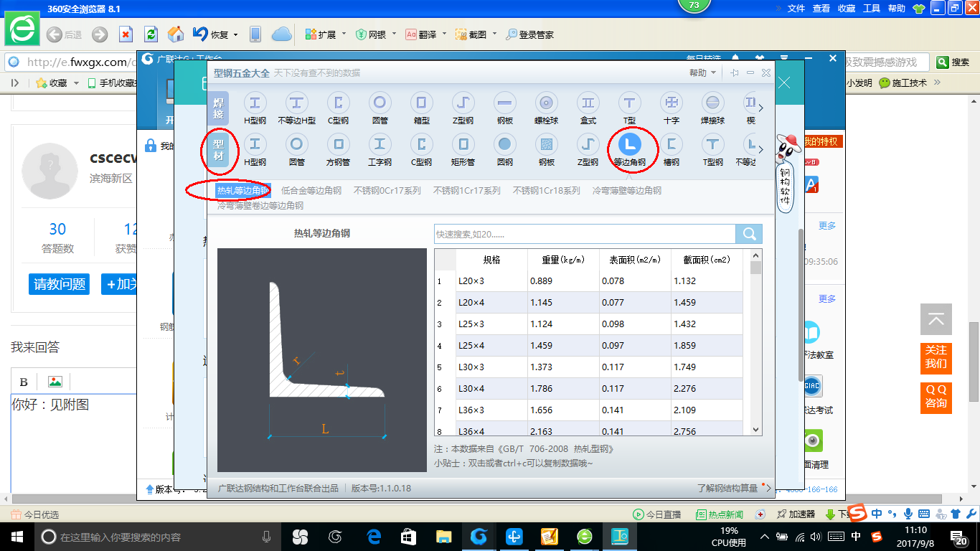Click the magnifier search button beside quick search
The height and width of the screenshot is (551, 980).
coord(749,234)
